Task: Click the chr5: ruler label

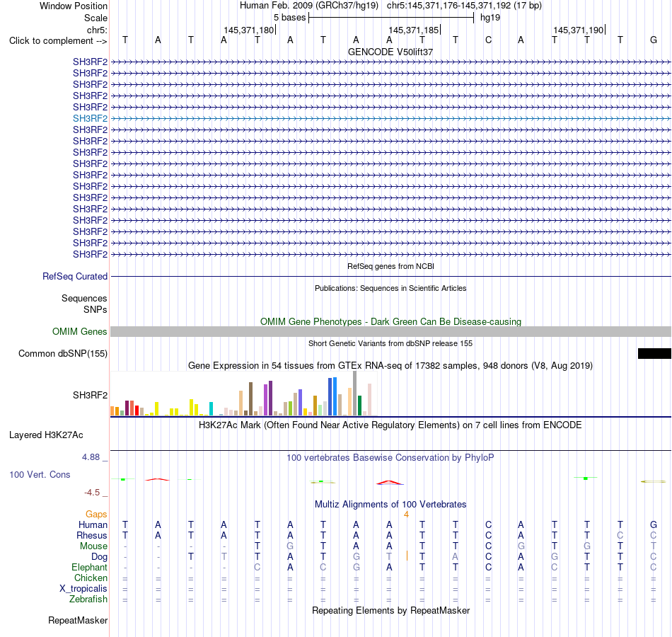Action: pyautogui.click(x=97, y=30)
